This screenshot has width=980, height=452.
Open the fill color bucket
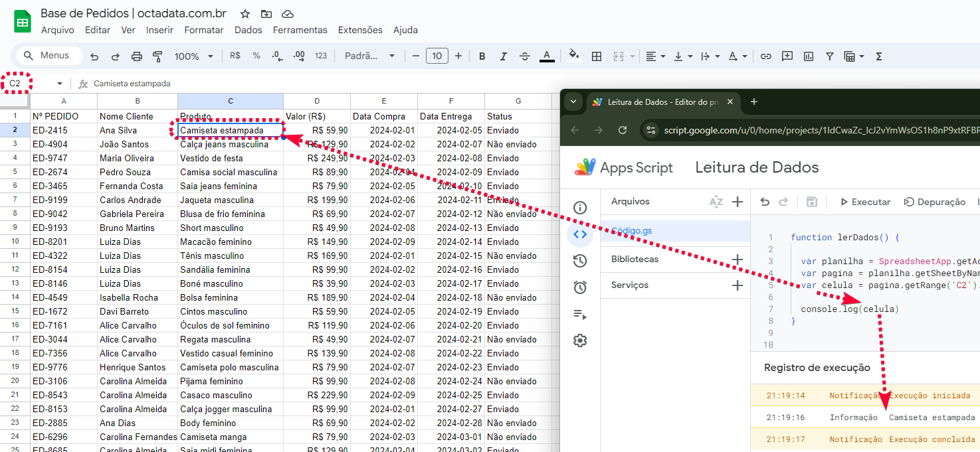pyautogui.click(x=574, y=56)
